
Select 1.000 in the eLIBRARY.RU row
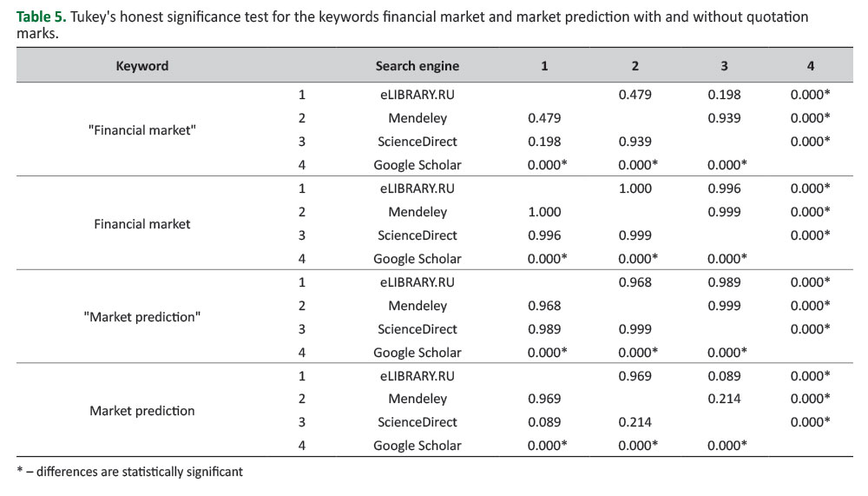(635, 188)
